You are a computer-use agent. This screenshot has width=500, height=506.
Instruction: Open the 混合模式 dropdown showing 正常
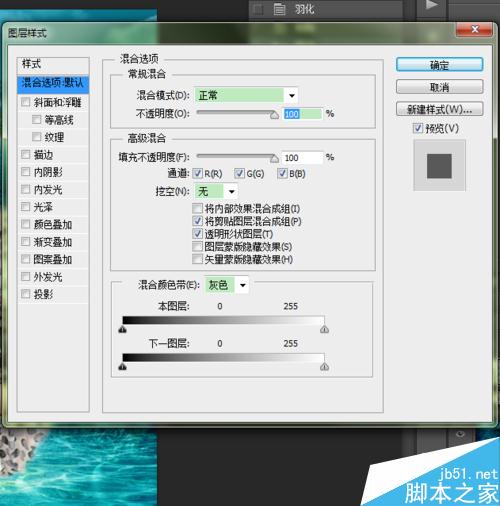[246, 96]
